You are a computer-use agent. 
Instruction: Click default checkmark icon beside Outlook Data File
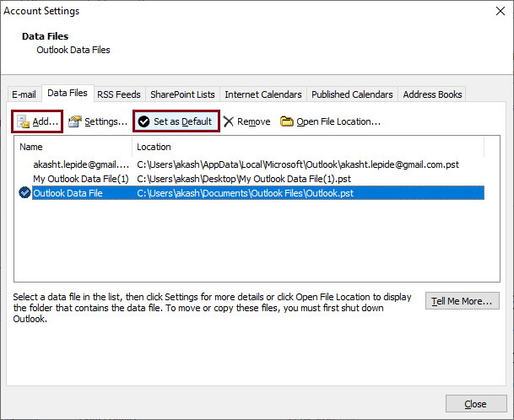click(x=24, y=192)
